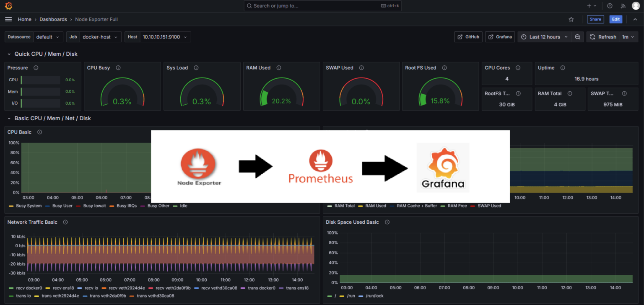Zoom out the time range with magnifier icon
This screenshot has height=305, width=644.
coord(578,37)
